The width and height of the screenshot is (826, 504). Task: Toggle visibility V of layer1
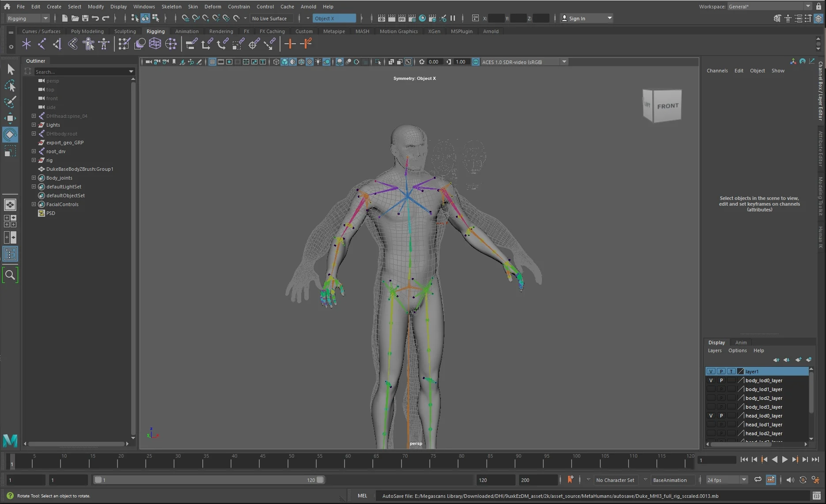pos(711,372)
